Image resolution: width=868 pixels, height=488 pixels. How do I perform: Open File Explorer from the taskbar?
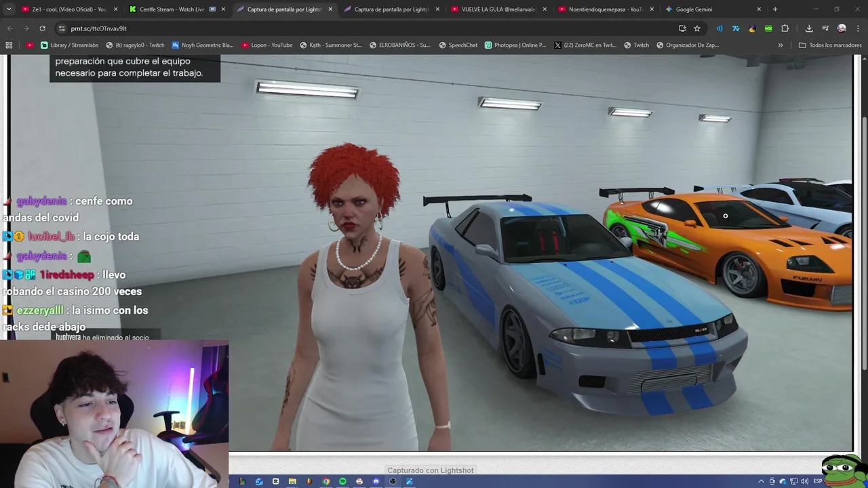pos(292,481)
